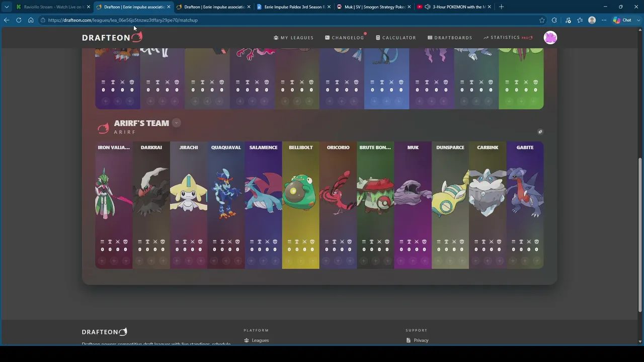This screenshot has height=362, width=644.
Task: Open the Calculator navigation item
Action: (x=396, y=38)
